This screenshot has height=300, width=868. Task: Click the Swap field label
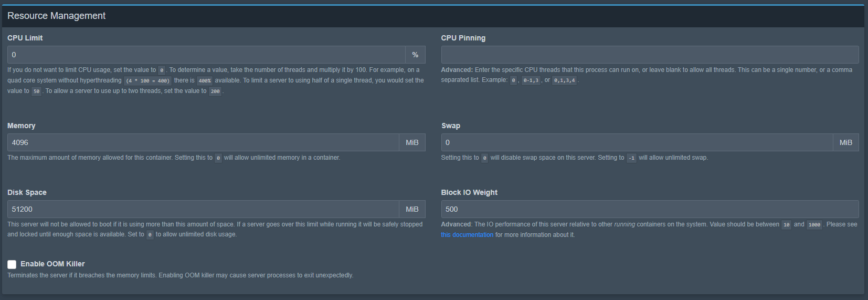click(x=450, y=126)
